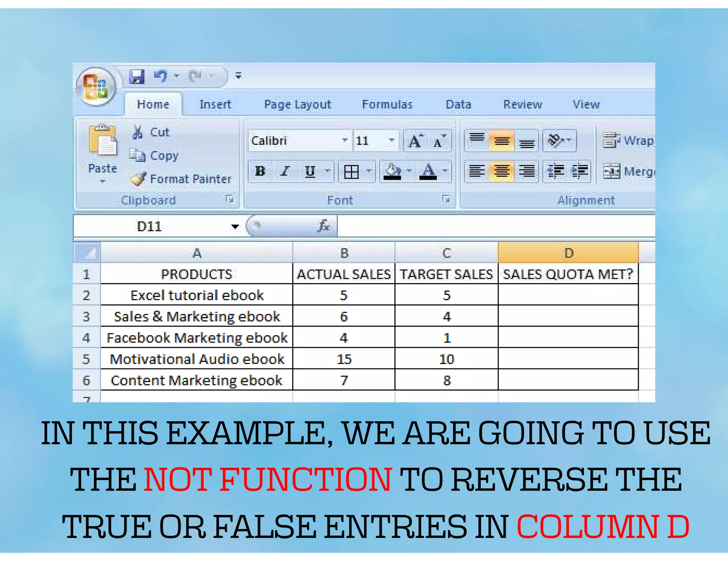Toggle center horizontal alignment
Image resolution: width=728 pixels, height=562 pixels.
click(x=501, y=172)
